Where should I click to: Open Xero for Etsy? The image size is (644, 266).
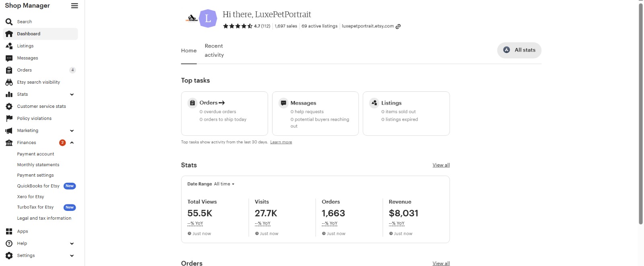pos(31,197)
